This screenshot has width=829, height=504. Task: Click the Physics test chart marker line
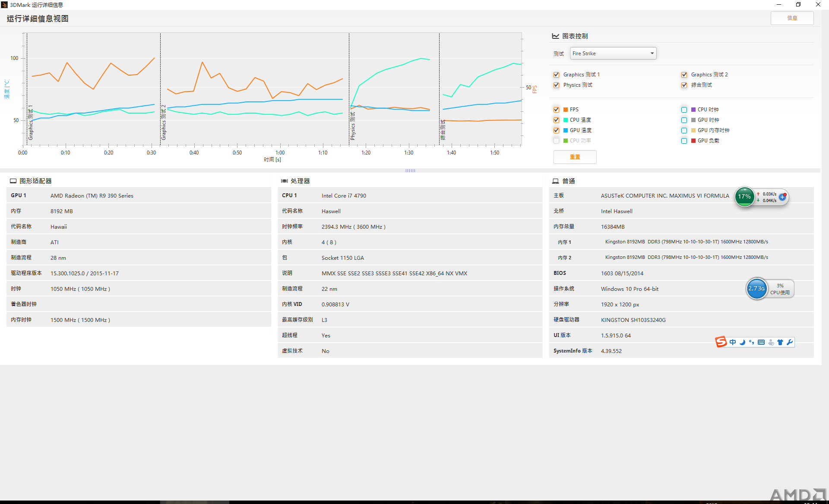click(349, 89)
